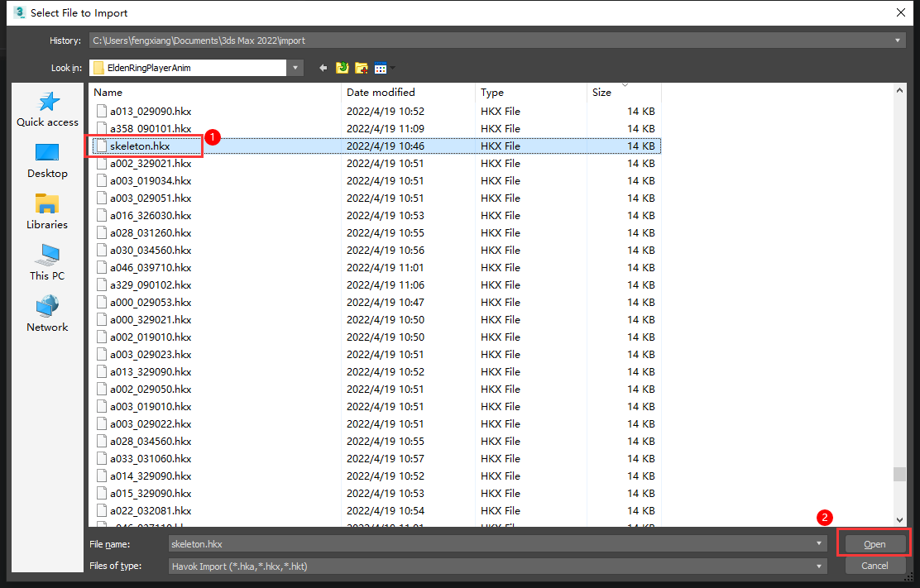Go to Desktop location
920x588 pixels.
pyautogui.click(x=47, y=160)
